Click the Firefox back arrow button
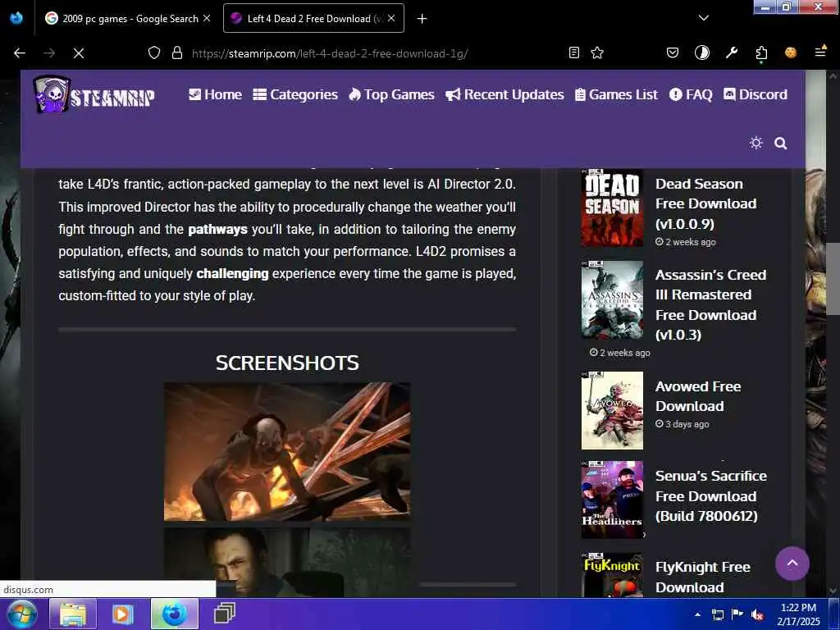Image resolution: width=840 pixels, height=630 pixels. pyautogui.click(x=20, y=53)
